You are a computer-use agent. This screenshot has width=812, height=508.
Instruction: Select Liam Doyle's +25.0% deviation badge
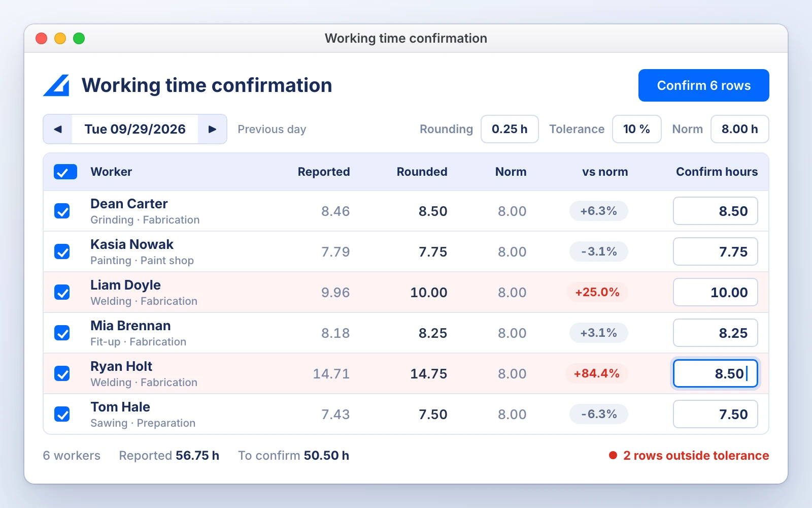[597, 292]
